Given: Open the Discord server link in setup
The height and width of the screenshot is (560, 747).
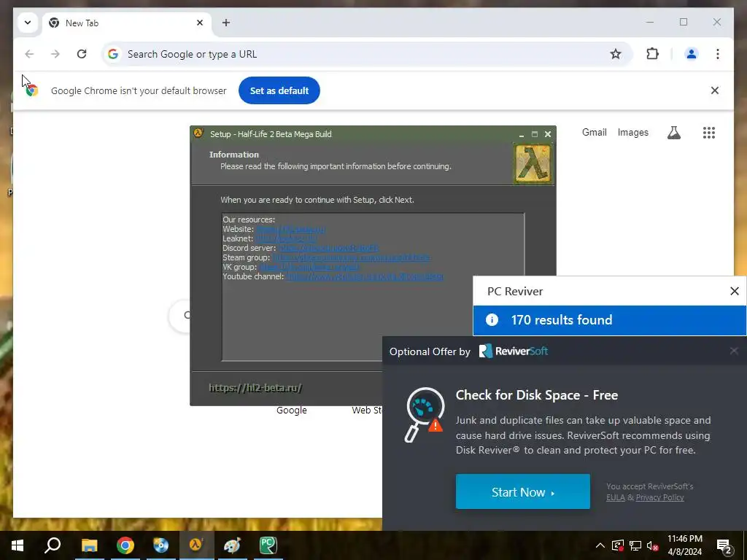Looking at the screenshot, I should (x=329, y=248).
